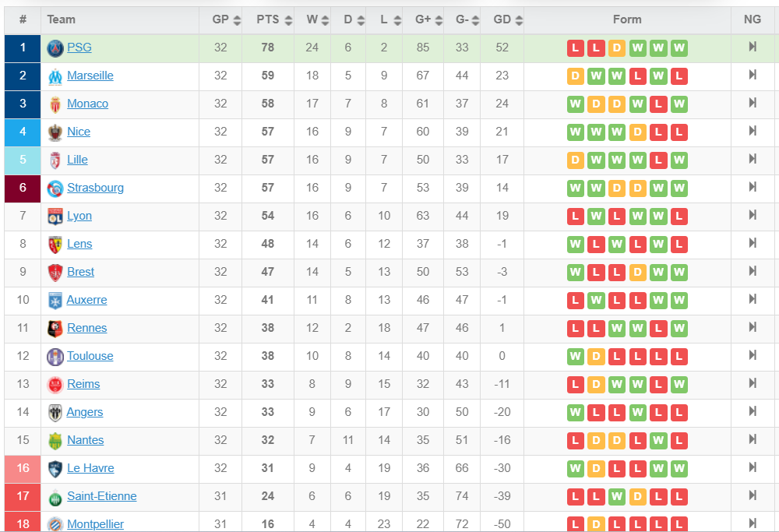Open next game icon for Nice
Viewport: 779px width, 532px height.
[x=753, y=131]
